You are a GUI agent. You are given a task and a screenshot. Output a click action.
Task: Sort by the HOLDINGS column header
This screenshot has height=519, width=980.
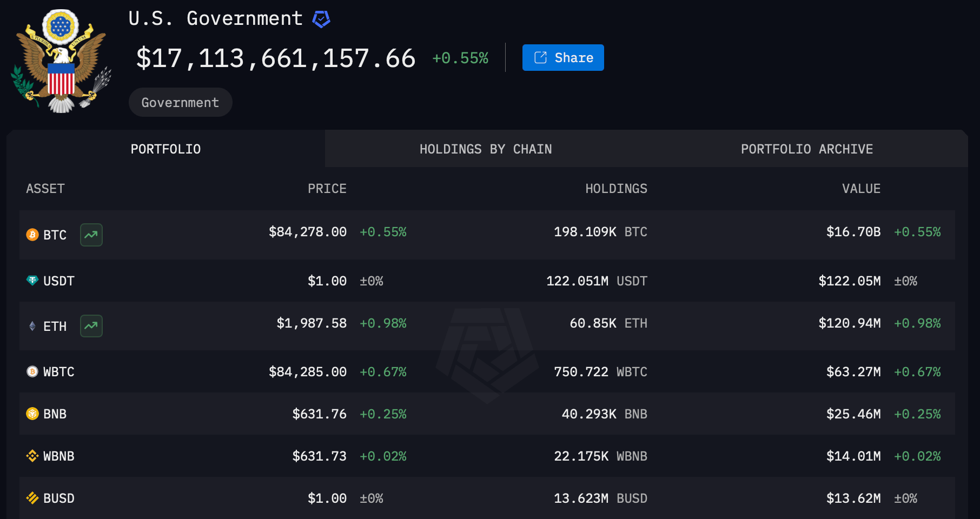click(616, 189)
